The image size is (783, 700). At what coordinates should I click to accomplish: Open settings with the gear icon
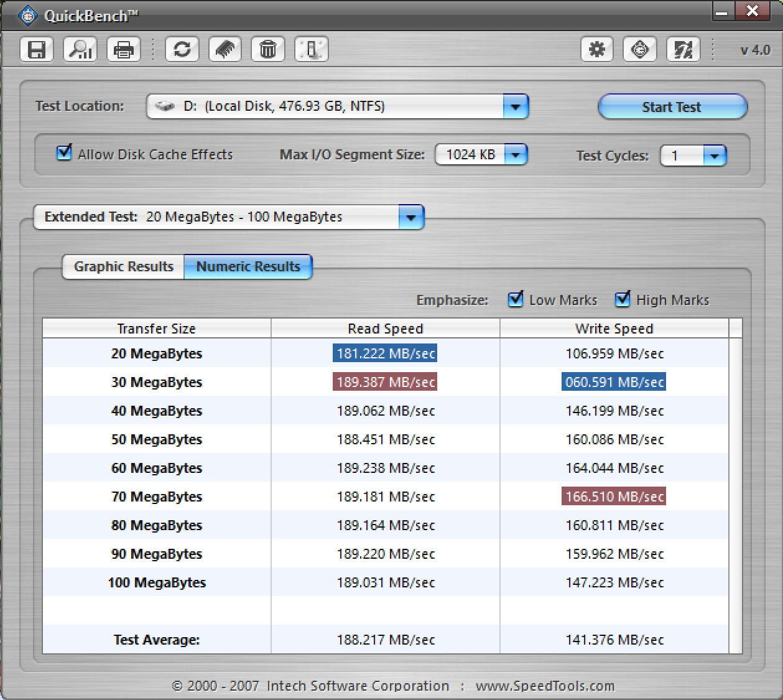[x=597, y=49]
